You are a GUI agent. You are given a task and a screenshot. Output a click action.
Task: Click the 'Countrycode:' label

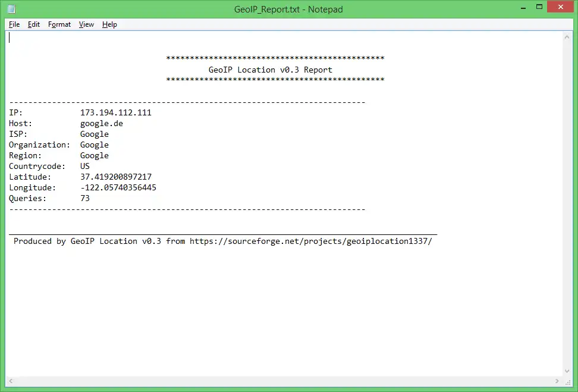tap(37, 167)
